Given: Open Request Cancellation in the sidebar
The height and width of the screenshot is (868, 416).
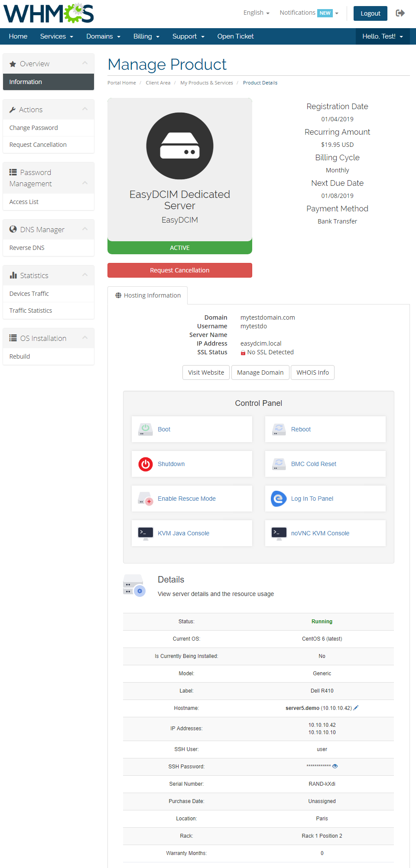Looking at the screenshot, I should click(49, 145).
